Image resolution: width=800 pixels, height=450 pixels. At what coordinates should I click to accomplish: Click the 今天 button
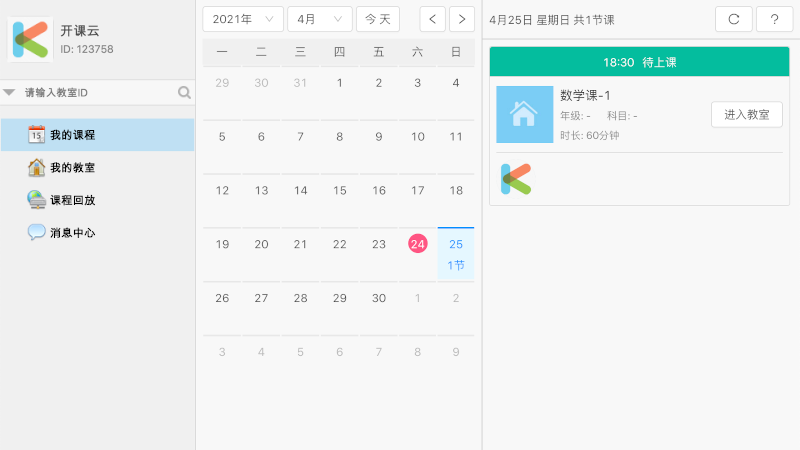click(378, 19)
